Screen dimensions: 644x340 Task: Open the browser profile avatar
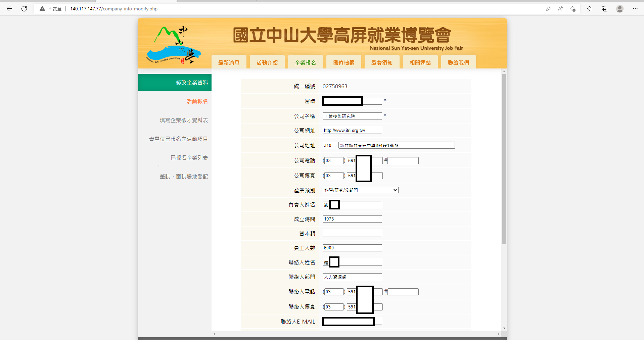(620, 9)
